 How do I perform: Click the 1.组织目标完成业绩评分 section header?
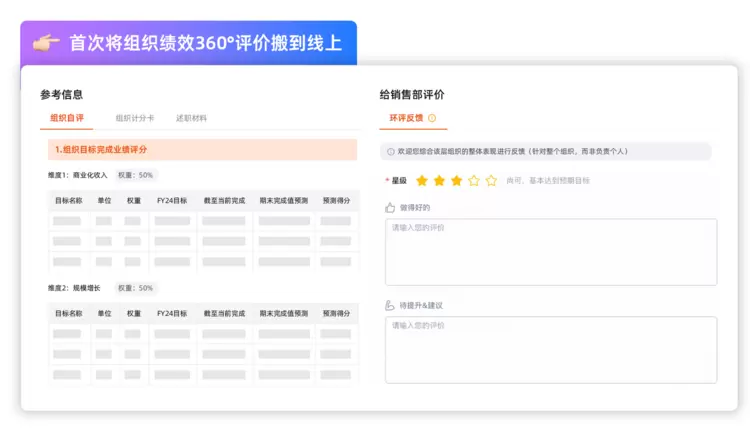pyautogui.click(x=202, y=150)
